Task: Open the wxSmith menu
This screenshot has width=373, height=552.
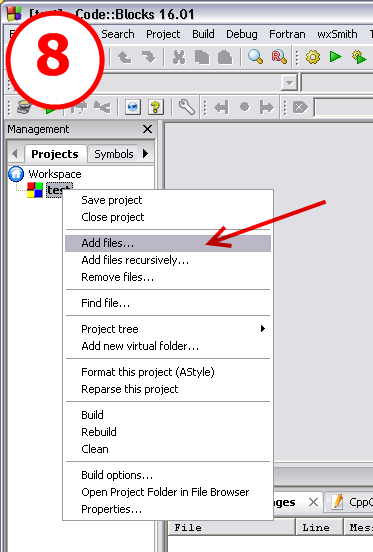Action: [337, 34]
